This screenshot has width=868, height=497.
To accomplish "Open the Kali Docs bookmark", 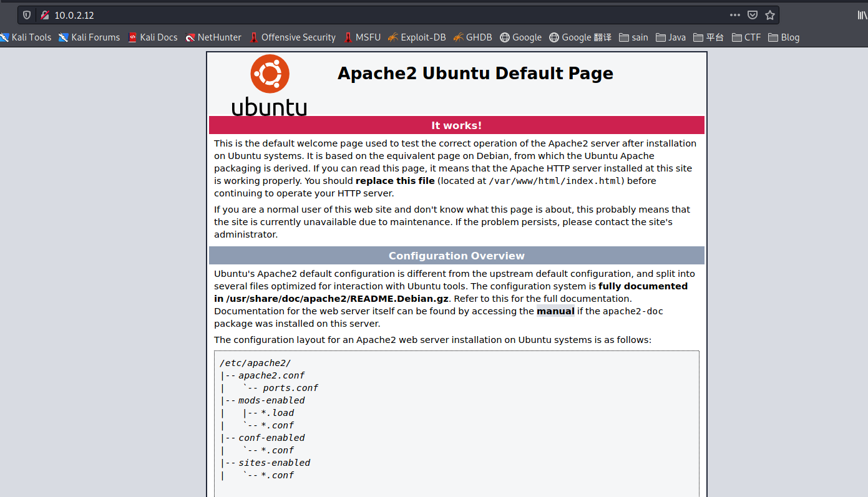I will click(153, 37).
